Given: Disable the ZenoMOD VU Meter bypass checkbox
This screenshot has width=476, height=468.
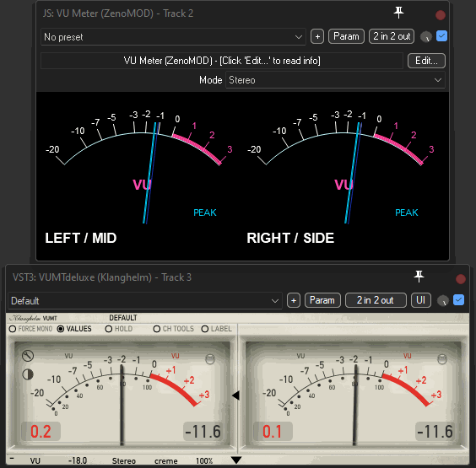Looking at the screenshot, I should 441,36.
